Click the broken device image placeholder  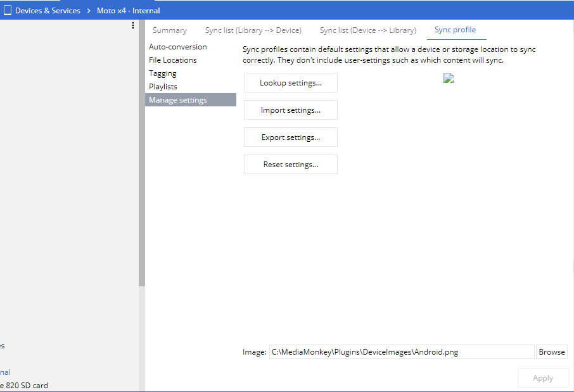(449, 79)
